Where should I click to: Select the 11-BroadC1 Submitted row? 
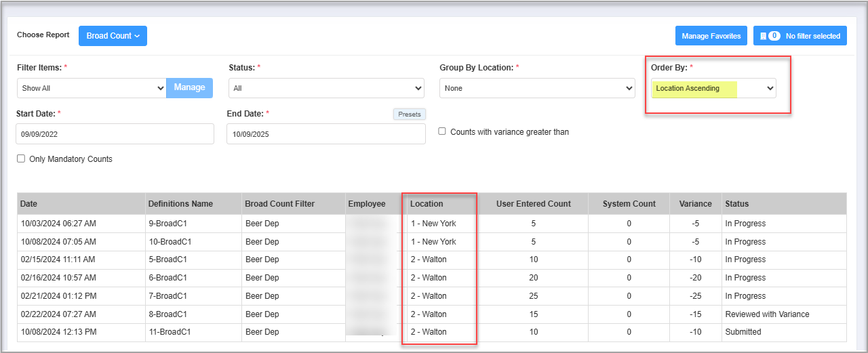pyautogui.click(x=170, y=332)
